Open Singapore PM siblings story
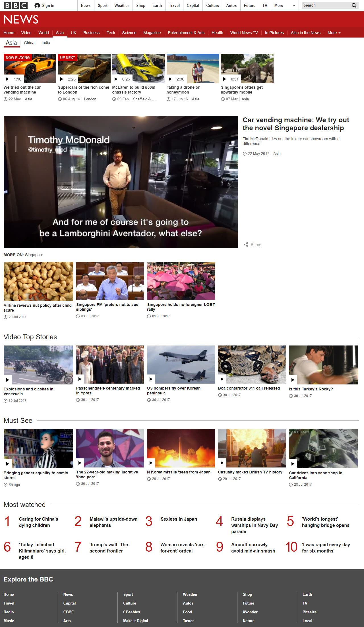The width and height of the screenshot is (364, 627). click(107, 307)
